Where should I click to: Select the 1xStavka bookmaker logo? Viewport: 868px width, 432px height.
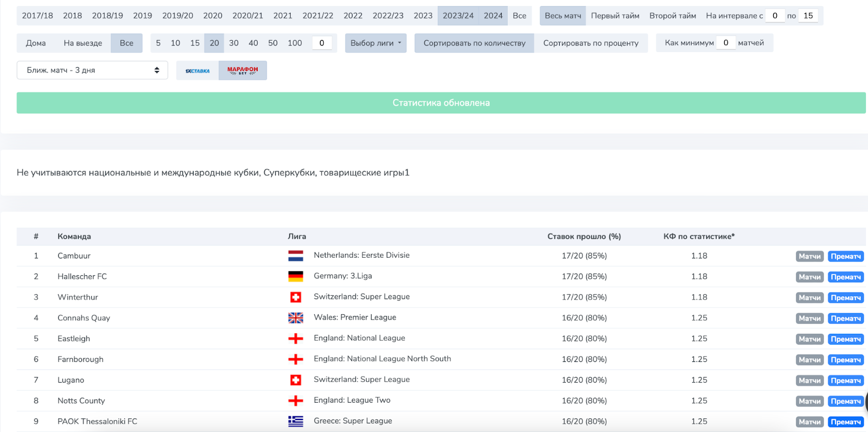(x=197, y=71)
